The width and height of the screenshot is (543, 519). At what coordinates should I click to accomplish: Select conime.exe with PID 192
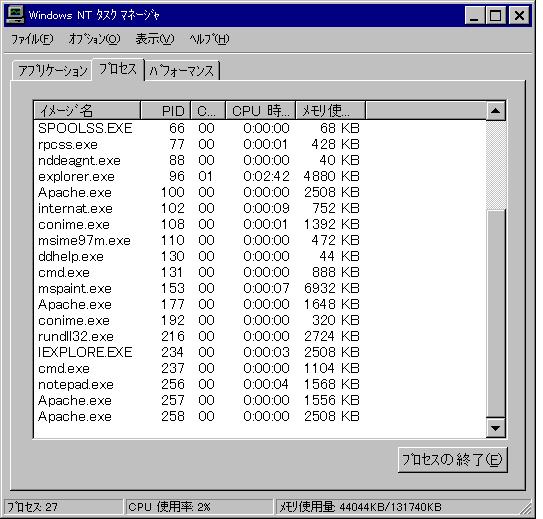(x=260, y=320)
